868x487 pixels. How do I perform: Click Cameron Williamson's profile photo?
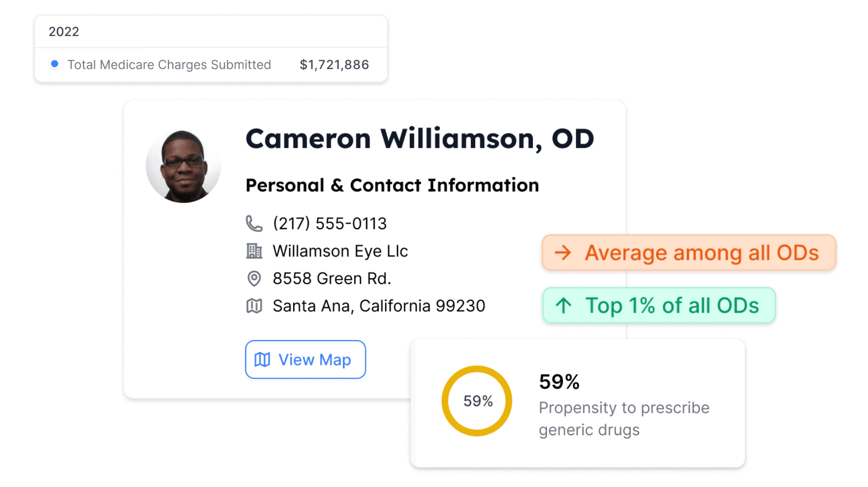point(183,166)
